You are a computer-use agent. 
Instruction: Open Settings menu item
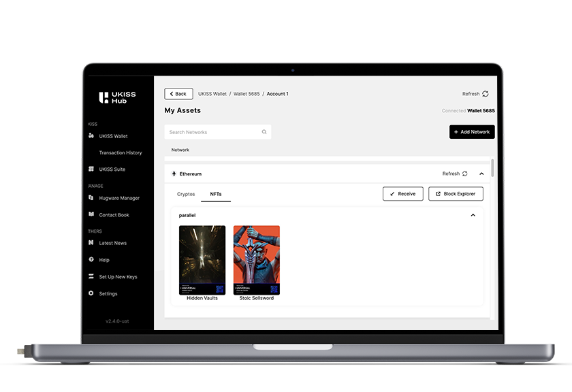(108, 293)
